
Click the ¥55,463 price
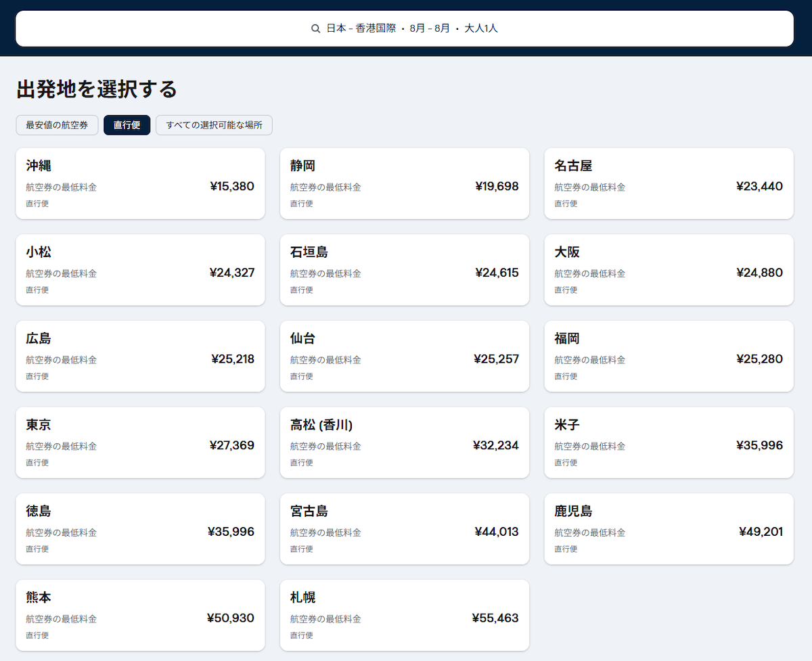tap(495, 618)
